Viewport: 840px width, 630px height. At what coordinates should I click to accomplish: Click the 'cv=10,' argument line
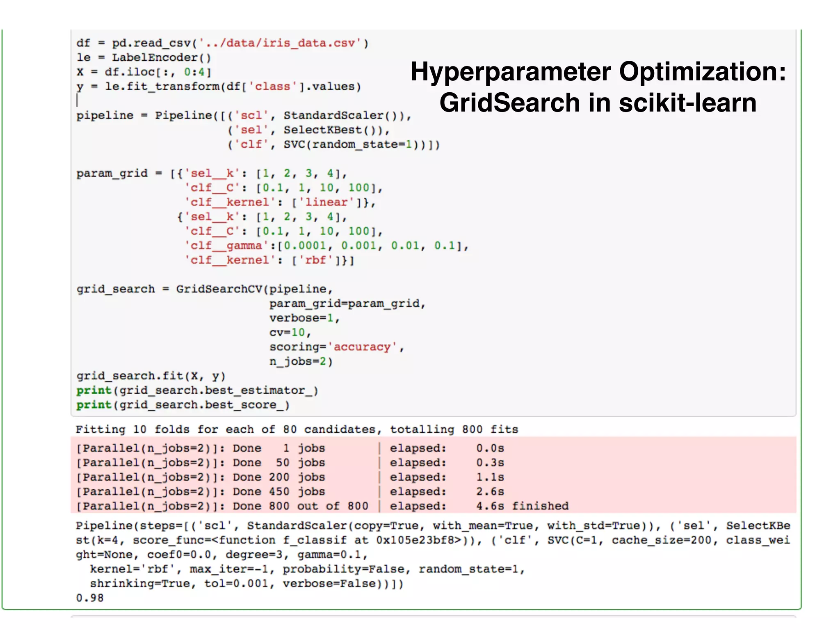pos(290,333)
